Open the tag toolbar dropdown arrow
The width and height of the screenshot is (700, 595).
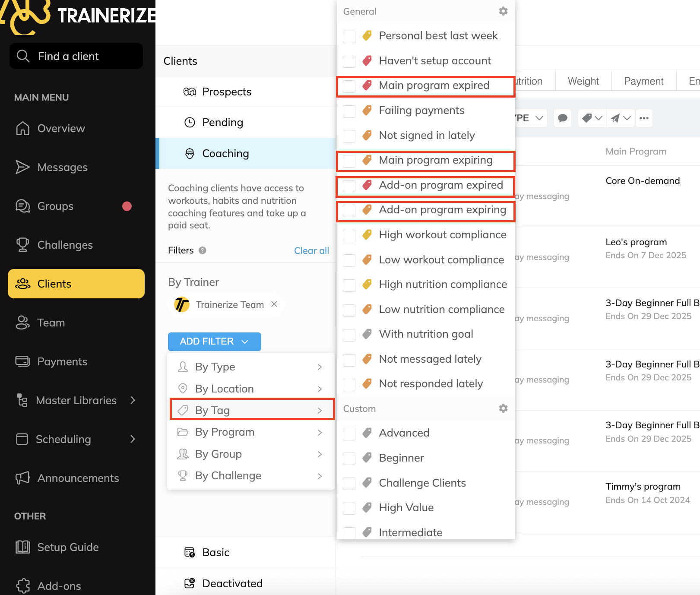pyautogui.click(x=598, y=118)
